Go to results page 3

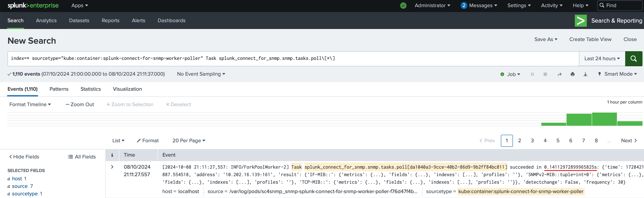tap(532, 141)
